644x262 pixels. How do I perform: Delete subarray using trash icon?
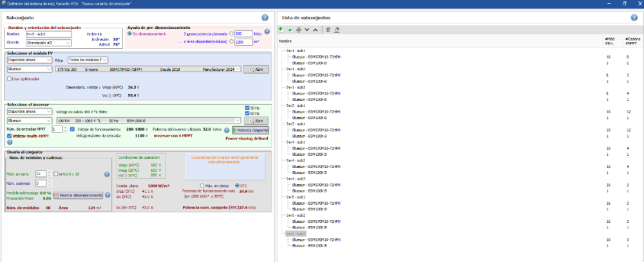pos(328,30)
